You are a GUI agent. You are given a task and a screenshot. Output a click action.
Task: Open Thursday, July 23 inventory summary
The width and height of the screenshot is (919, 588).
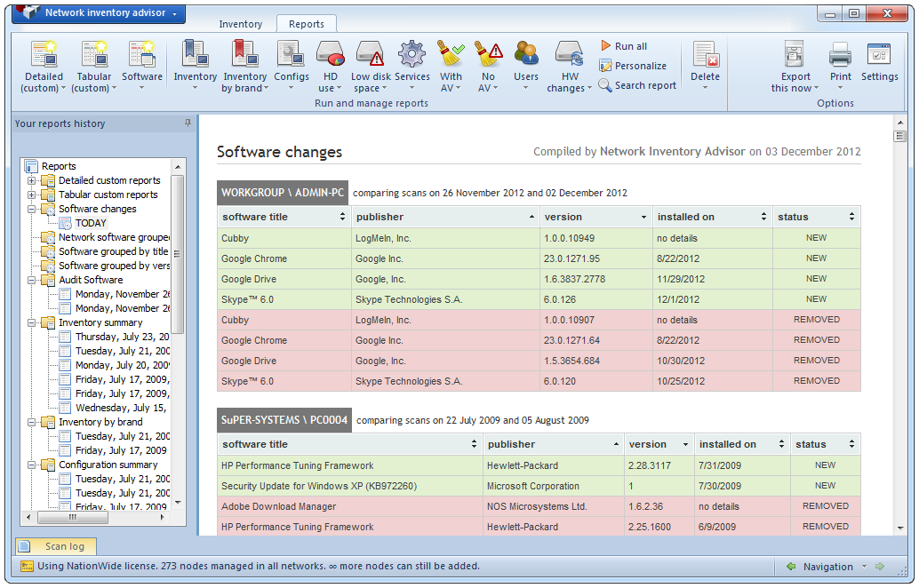(122, 337)
